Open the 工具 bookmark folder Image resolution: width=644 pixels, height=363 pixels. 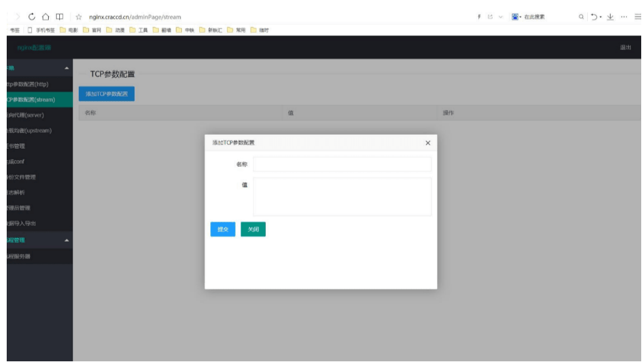139,30
